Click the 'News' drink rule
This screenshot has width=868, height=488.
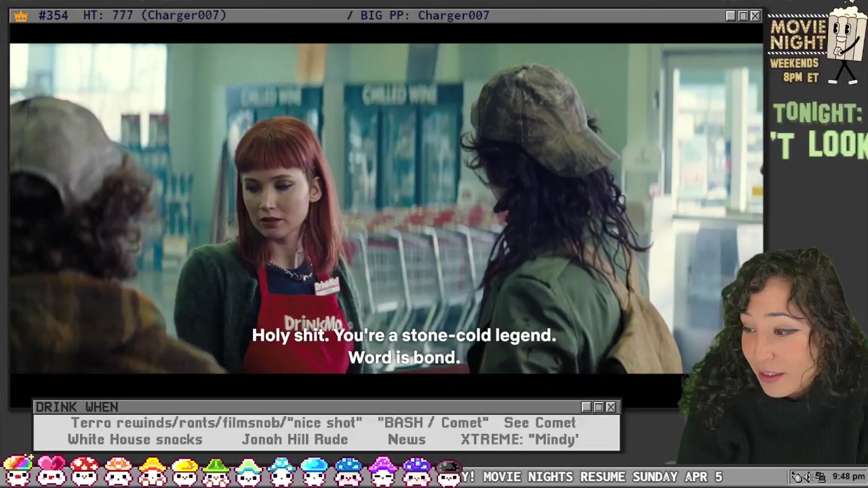click(407, 439)
